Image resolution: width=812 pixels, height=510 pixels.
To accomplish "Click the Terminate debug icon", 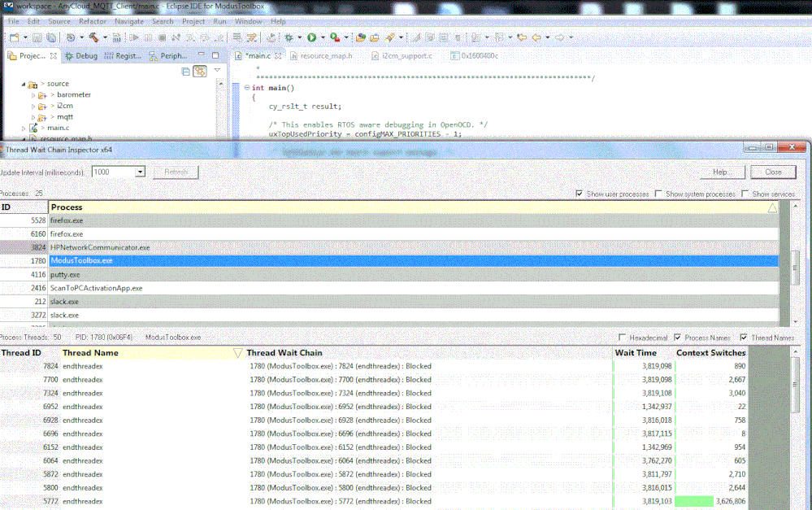I will click(x=162, y=37).
